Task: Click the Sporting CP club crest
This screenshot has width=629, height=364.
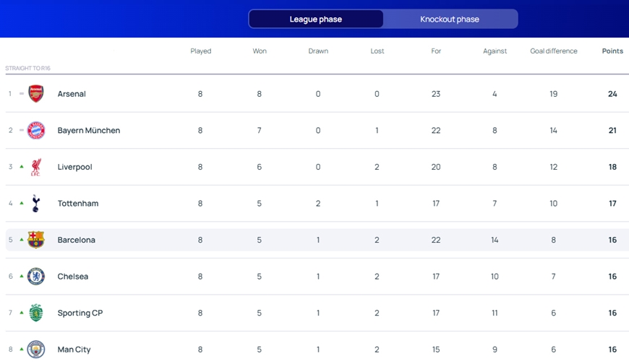Action: 36,313
